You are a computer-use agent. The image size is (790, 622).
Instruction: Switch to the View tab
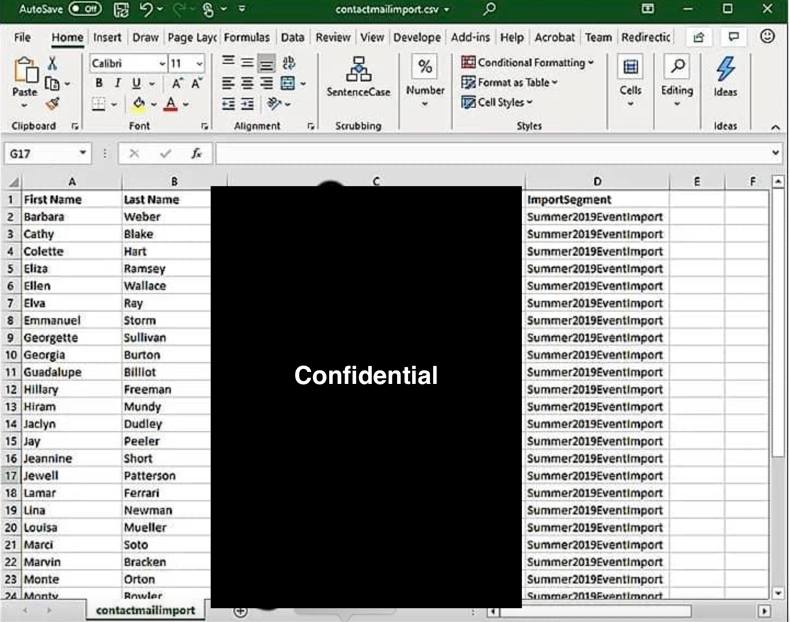click(x=372, y=37)
